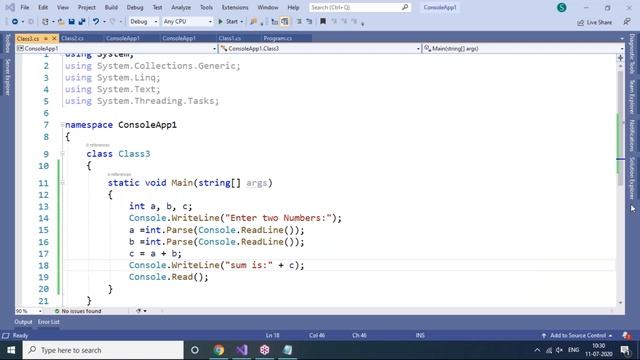
Task: Open the Toolbox side tab
Action: (7, 44)
